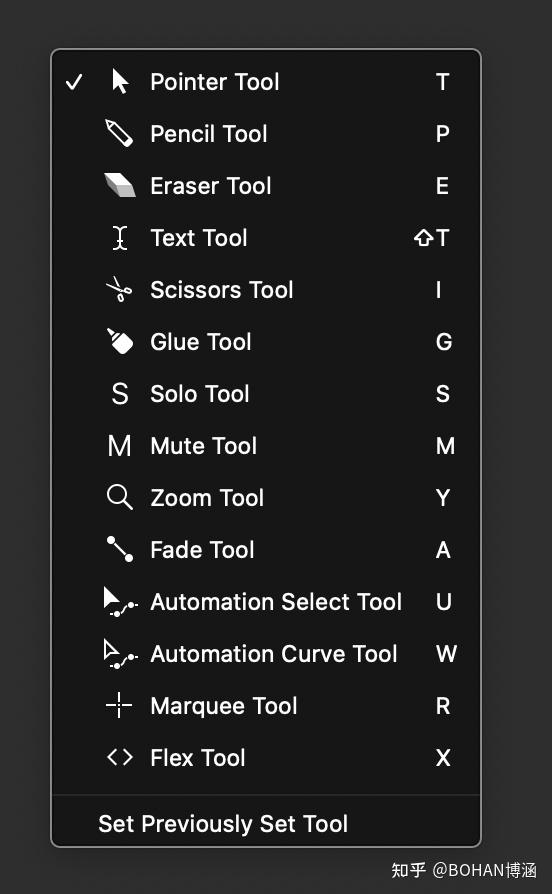This screenshot has height=894, width=552.
Task: Select the Text Tool cursor icon
Action: pyautogui.click(x=120, y=238)
